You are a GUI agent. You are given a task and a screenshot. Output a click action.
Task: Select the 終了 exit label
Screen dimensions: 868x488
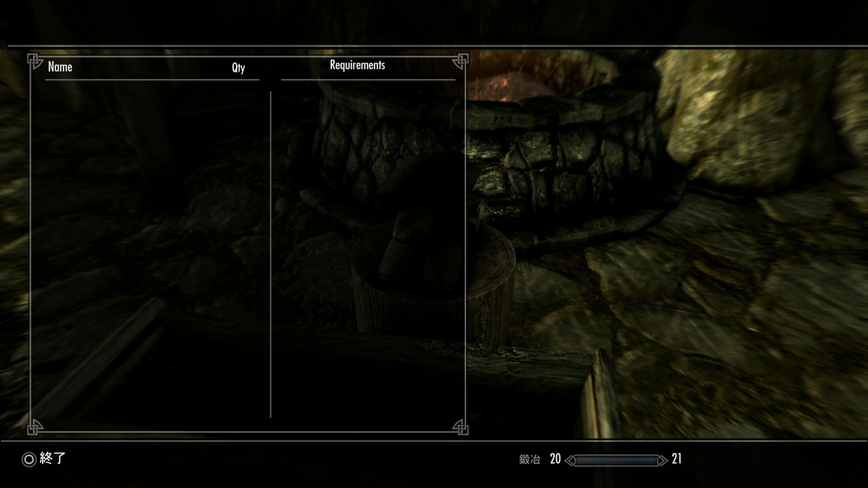point(53,458)
